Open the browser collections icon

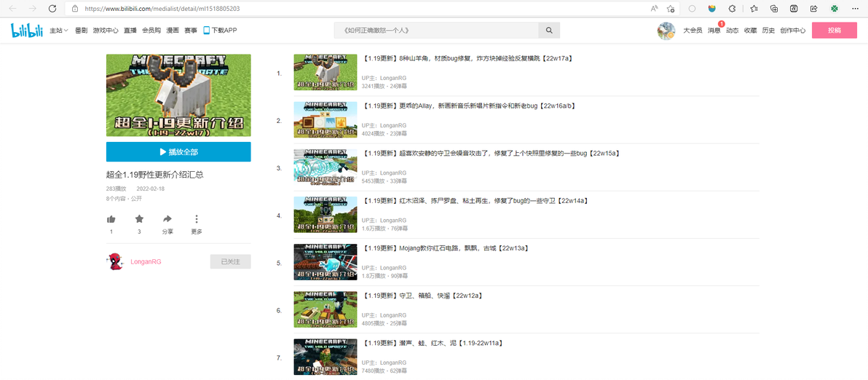tap(774, 9)
